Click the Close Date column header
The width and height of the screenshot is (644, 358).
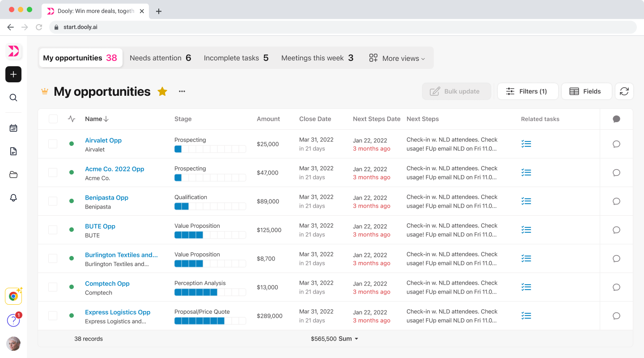315,119
